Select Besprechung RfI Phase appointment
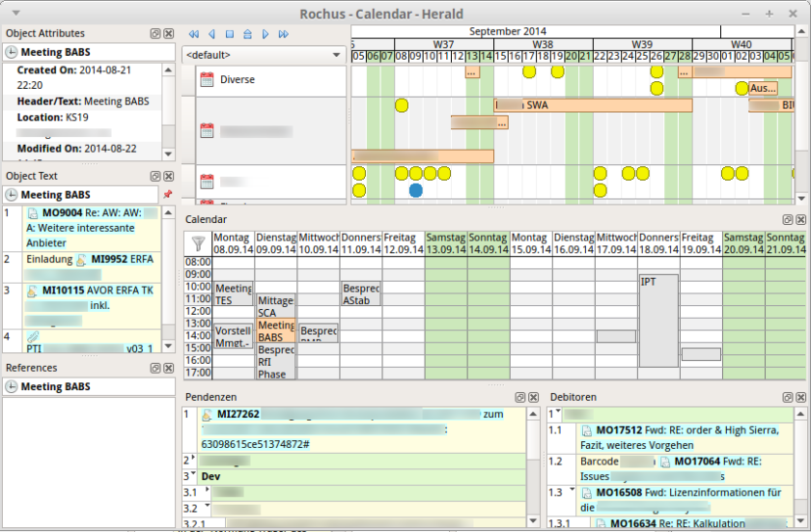 pyautogui.click(x=276, y=361)
